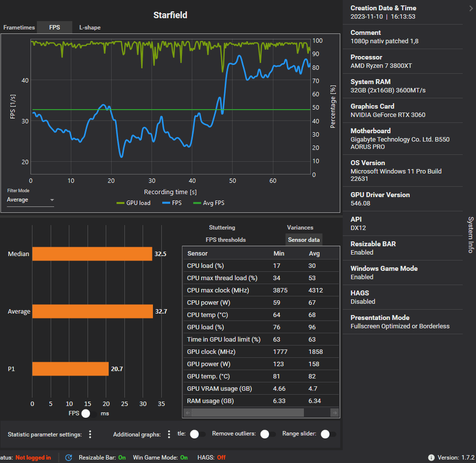
Task: Toggle the title switch
Action: point(198,434)
